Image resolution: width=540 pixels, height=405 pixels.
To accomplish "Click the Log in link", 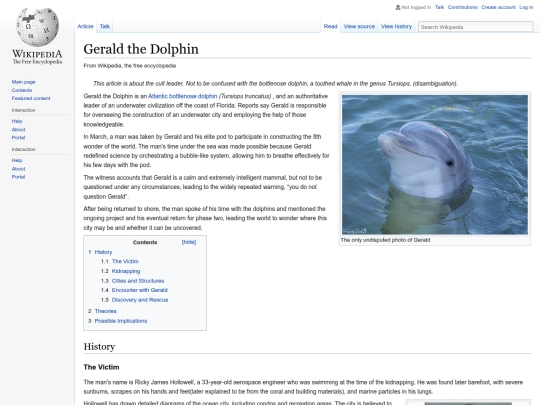I will coord(526,7).
